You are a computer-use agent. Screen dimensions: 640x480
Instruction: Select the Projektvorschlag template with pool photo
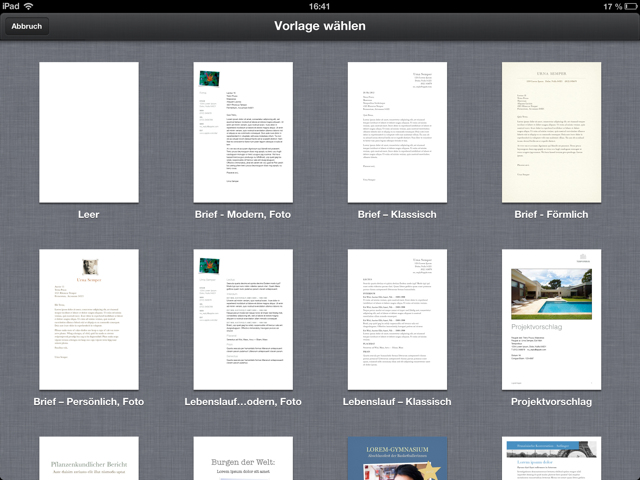(x=551, y=319)
